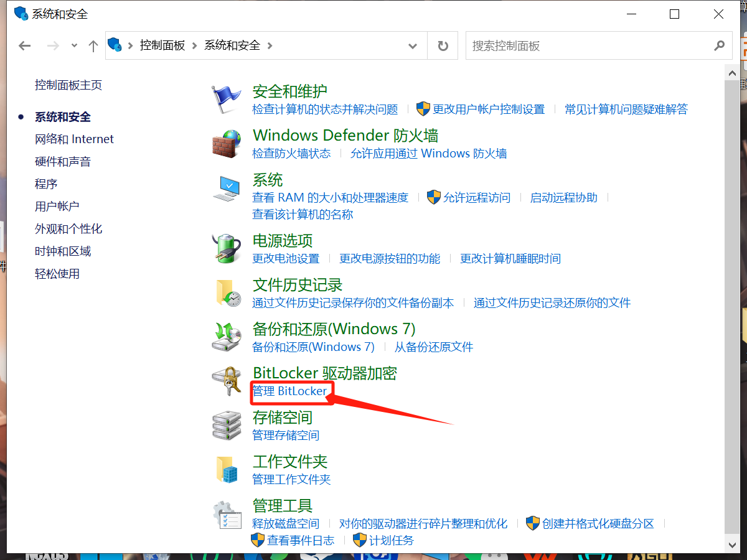This screenshot has height=560, width=747.
Task: Open the Administrative Tools gear icon
Action: (x=226, y=515)
